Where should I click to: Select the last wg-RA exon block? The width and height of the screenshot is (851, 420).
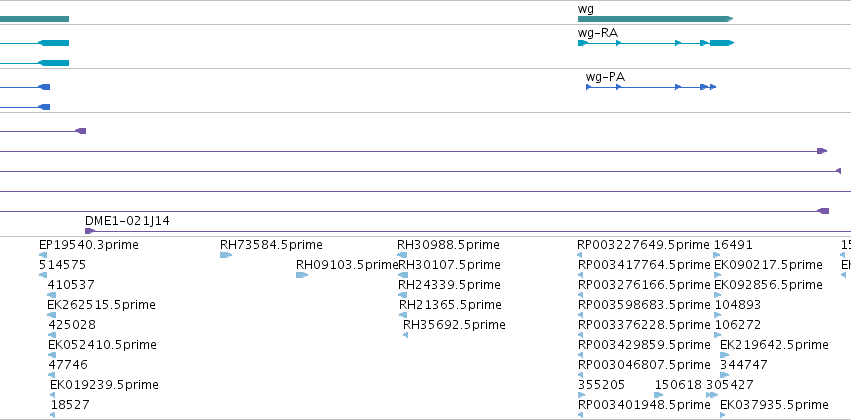tap(722, 43)
